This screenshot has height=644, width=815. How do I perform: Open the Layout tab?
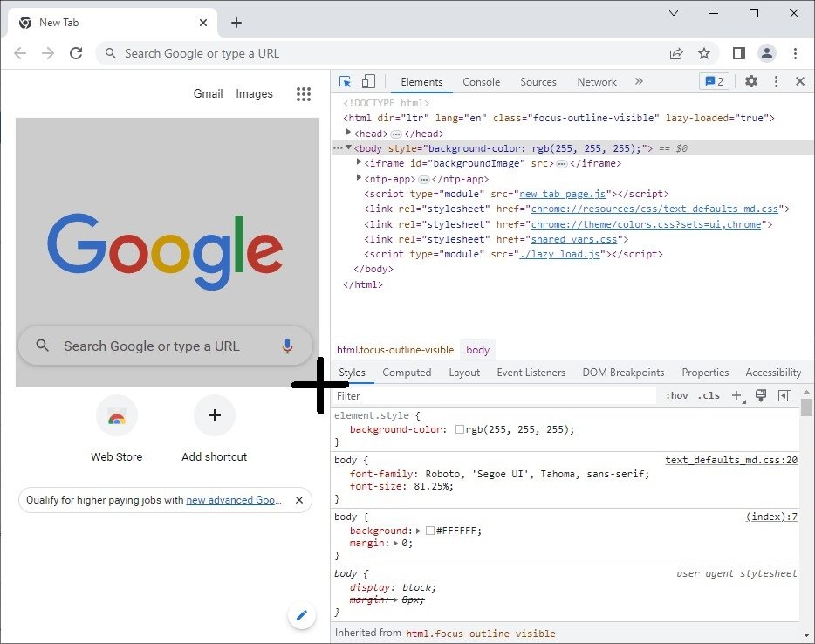(464, 373)
